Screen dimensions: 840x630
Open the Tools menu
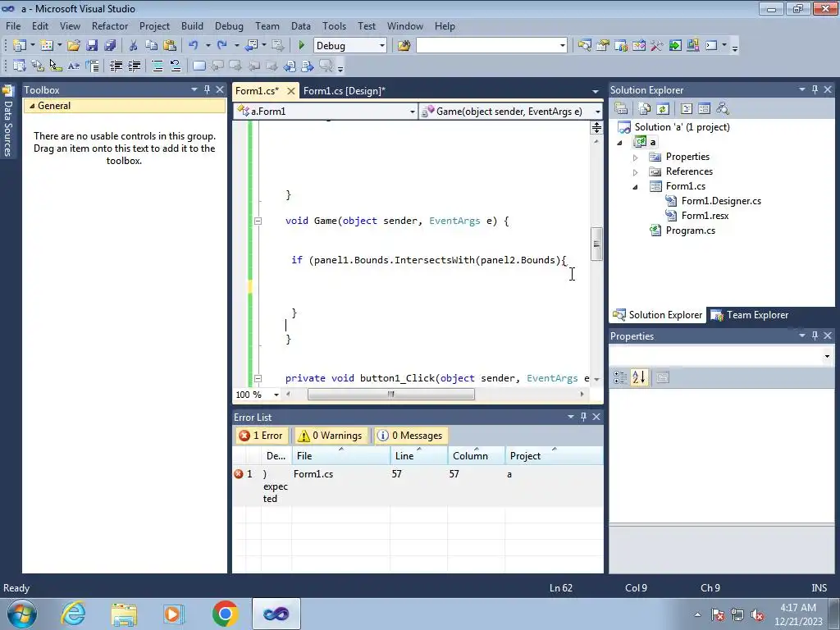(334, 25)
